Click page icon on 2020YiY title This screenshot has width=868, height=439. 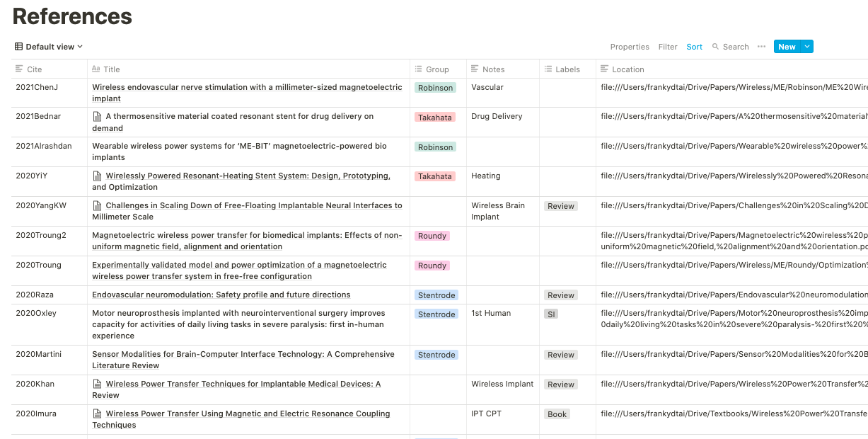pyautogui.click(x=98, y=176)
